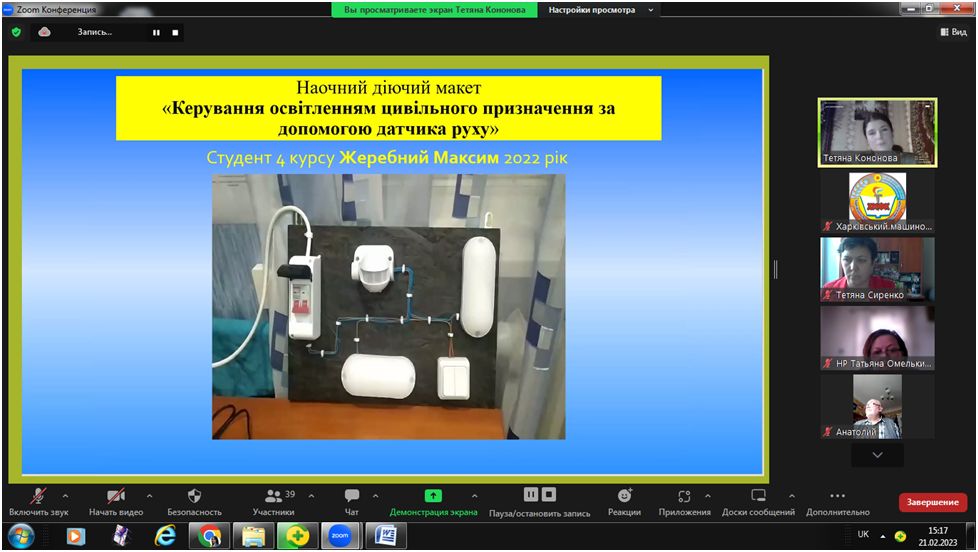
Task: Click the shared slide photo of the model
Action: [389, 307]
